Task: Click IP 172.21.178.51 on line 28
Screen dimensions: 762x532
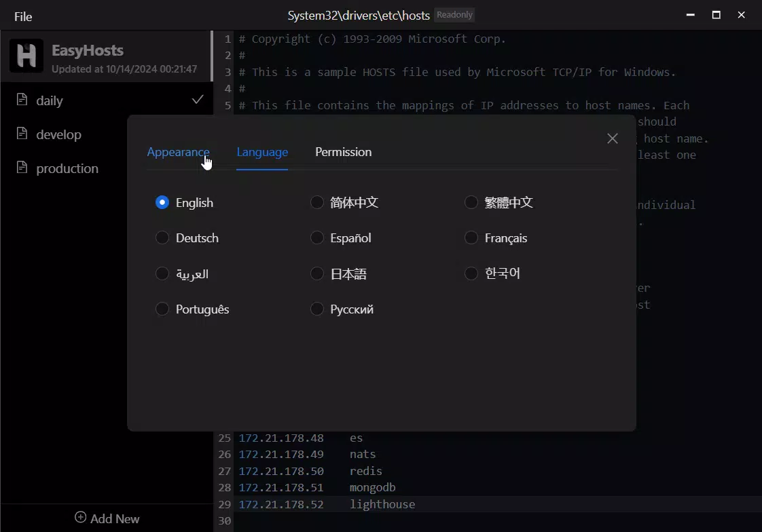Action: click(x=281, y=487)
